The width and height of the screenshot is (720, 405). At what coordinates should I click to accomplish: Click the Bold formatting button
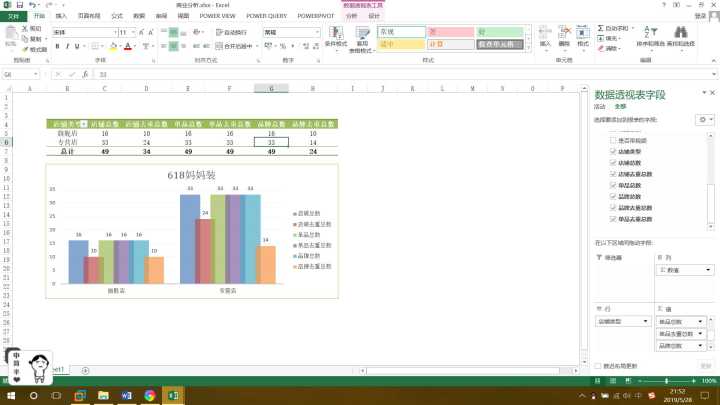pos(57,47)
